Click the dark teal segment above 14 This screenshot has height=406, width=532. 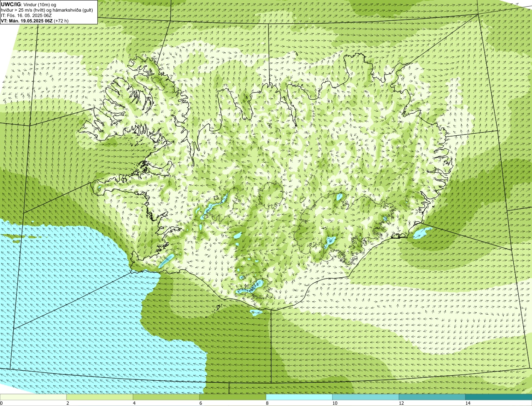(499, 397)
